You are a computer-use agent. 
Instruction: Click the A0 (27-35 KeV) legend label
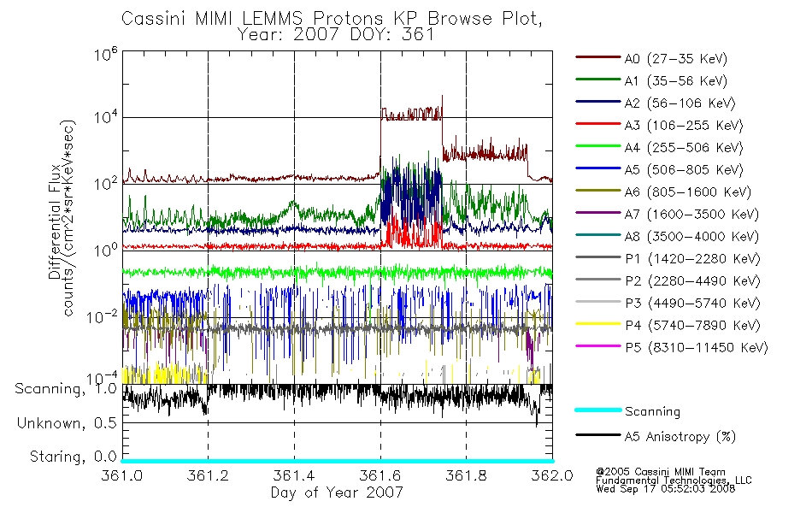(675, 58)
